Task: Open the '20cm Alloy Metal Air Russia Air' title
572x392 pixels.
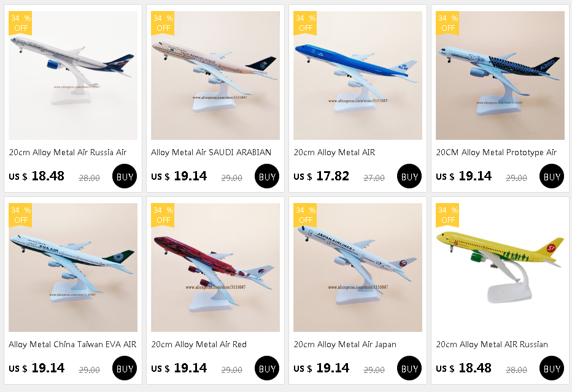Action: point(68,152)
